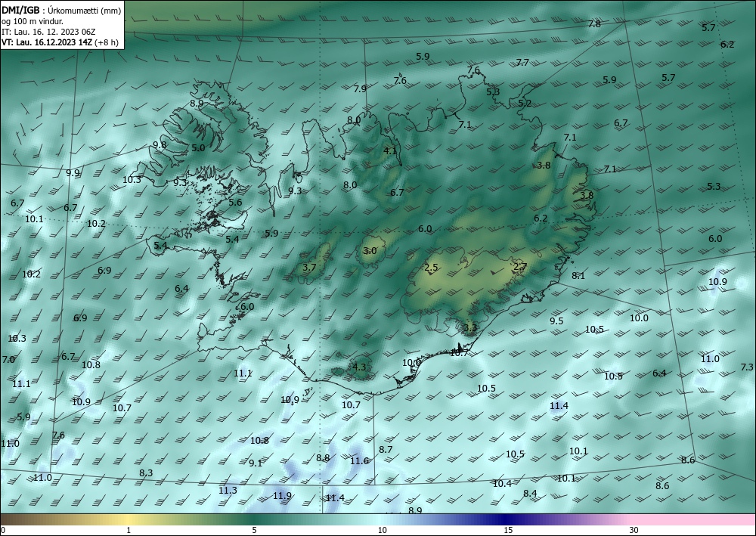Click the map value 5.2
756x536 pixels.
[x=525, y=103]
